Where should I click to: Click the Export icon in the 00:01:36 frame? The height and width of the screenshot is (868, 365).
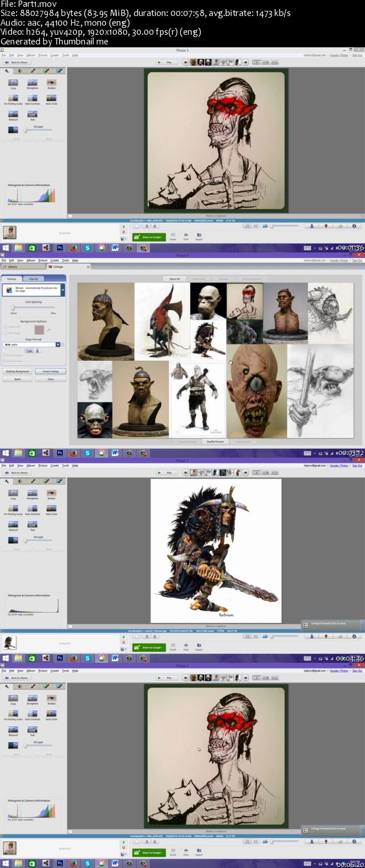point(199,236)
